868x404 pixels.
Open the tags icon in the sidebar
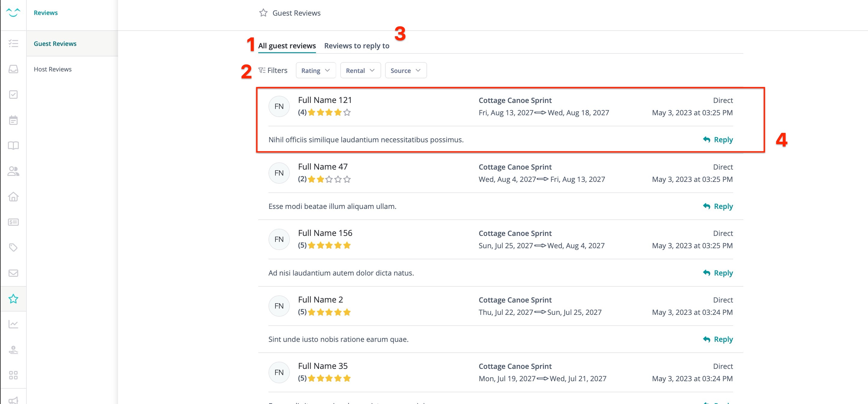[13, 248]
